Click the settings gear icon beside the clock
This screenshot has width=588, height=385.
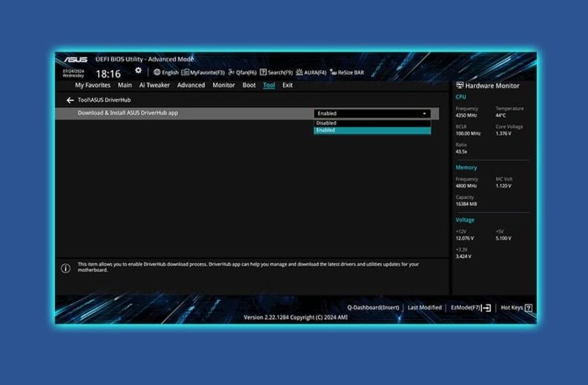139,71
